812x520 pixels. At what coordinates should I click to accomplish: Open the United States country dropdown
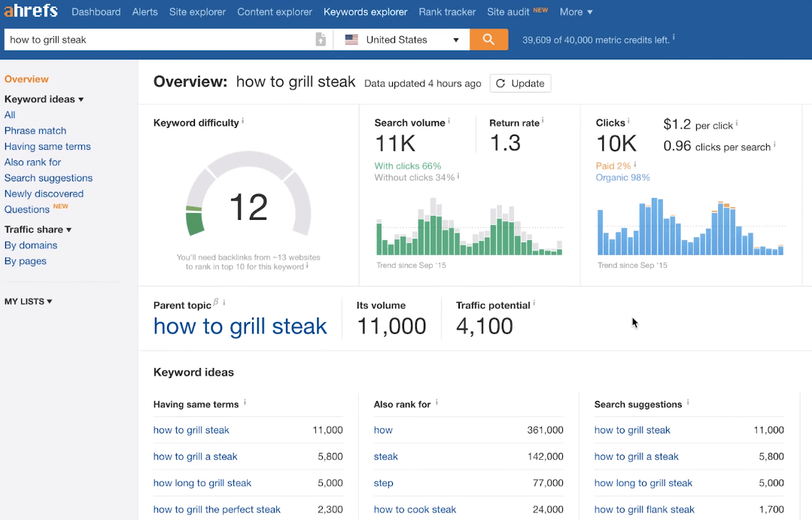point(402,40)
